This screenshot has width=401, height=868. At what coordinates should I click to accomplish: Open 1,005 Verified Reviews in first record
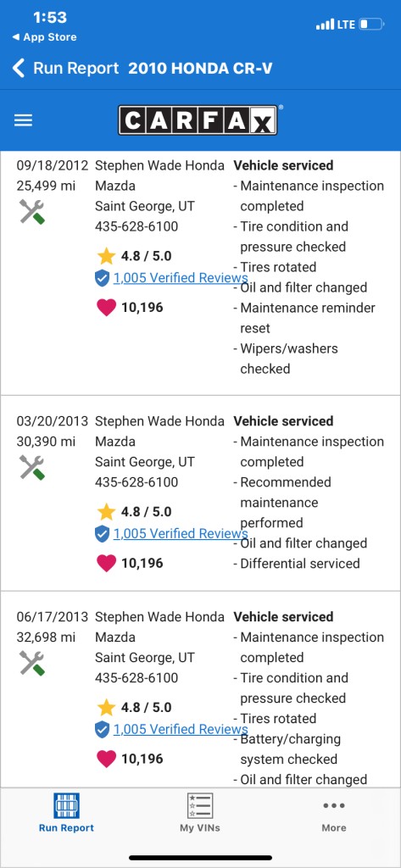pos(180,278)
